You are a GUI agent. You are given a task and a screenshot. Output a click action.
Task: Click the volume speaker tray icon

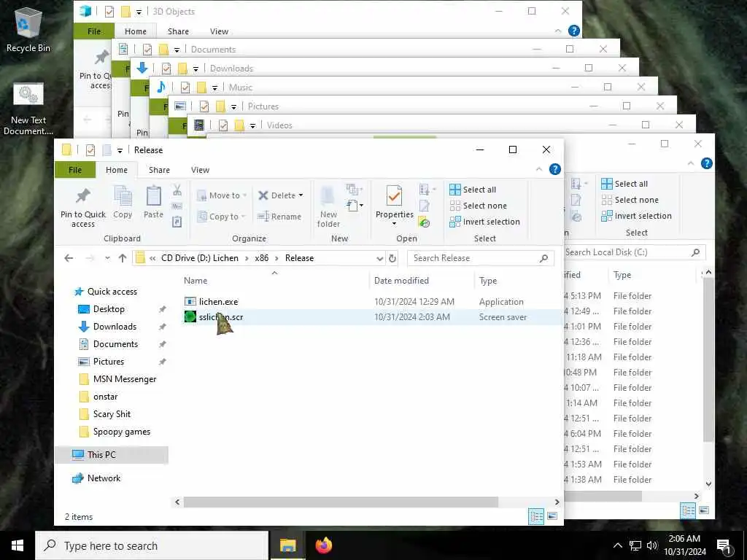[x=652, y=545]
